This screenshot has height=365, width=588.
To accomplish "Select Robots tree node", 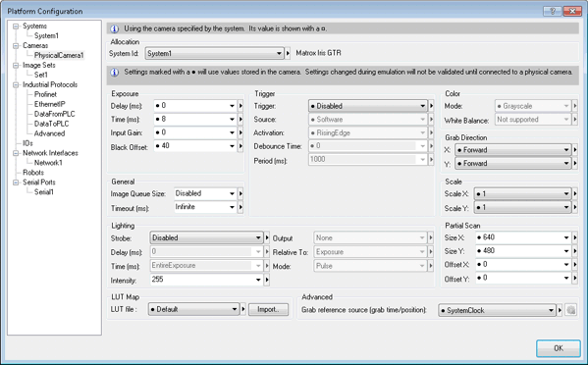I will [x=33, y=173].
